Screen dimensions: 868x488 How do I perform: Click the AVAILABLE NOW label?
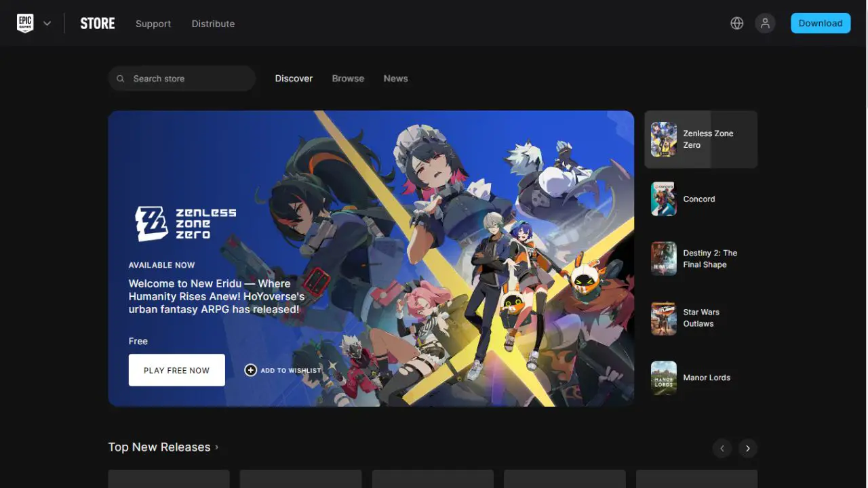[161, 265]
